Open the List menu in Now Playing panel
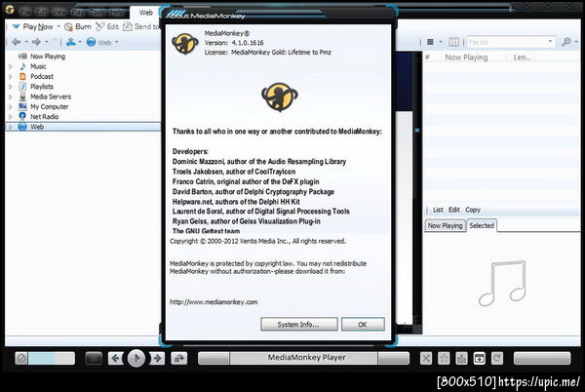The width and height of the screenshot is (585, 392). [x=438, y=210]
